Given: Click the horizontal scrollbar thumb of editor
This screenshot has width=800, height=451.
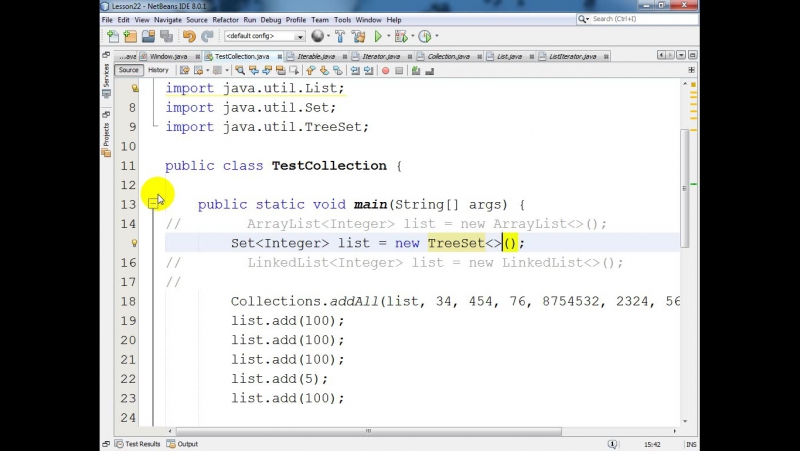Looking at the screenshot, I should point(368,432).
